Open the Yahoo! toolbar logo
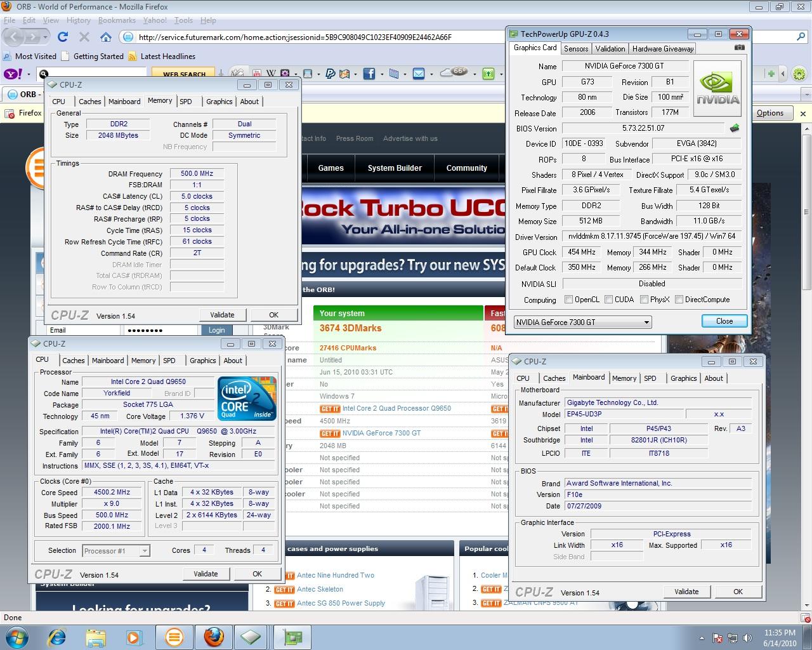Screen dimensions: 812x650 13,74
